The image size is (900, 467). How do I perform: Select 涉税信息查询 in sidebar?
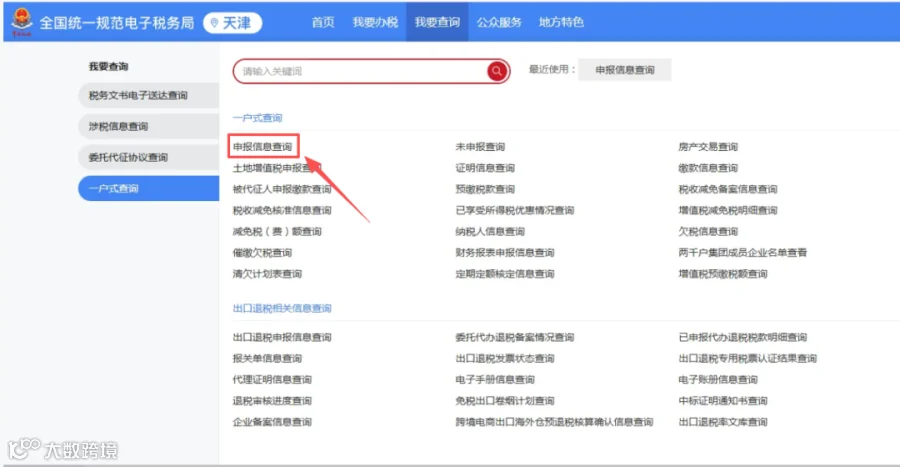(x=149, y=126)
